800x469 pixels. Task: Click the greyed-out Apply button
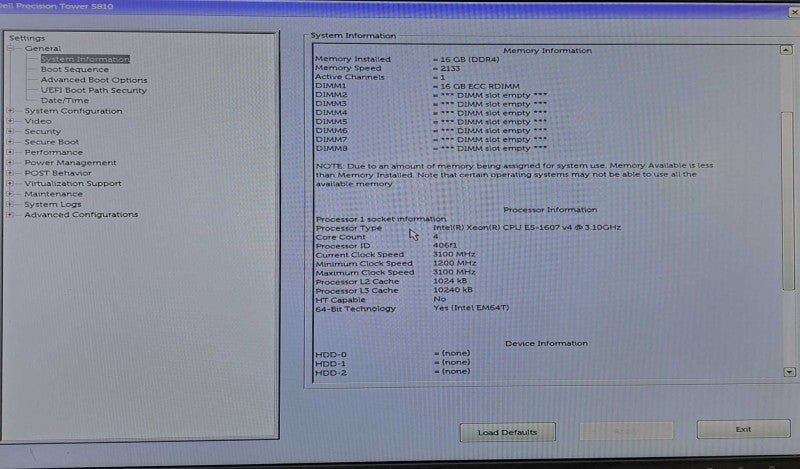pos(626,431)
